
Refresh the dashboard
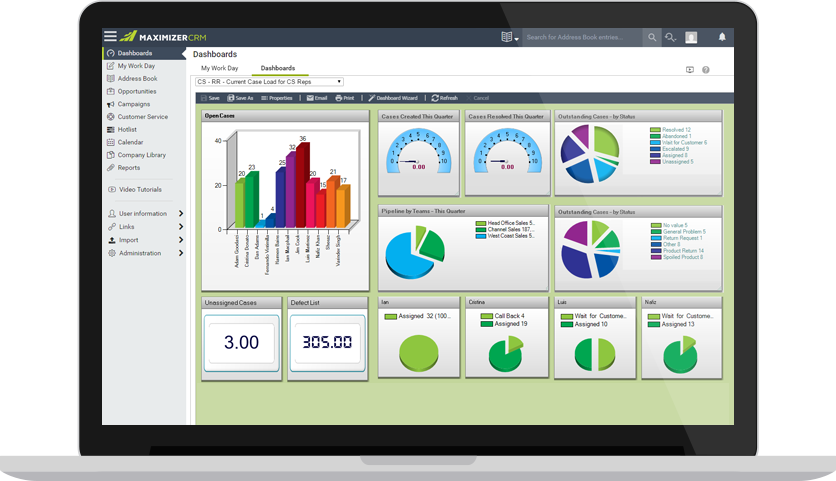coord(445,98)
